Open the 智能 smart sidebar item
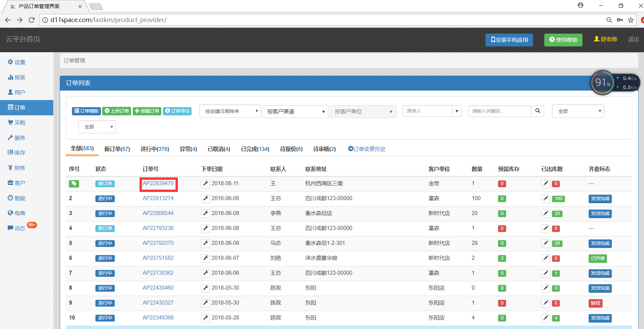644x329 pixels. click(x=17, y=198)
